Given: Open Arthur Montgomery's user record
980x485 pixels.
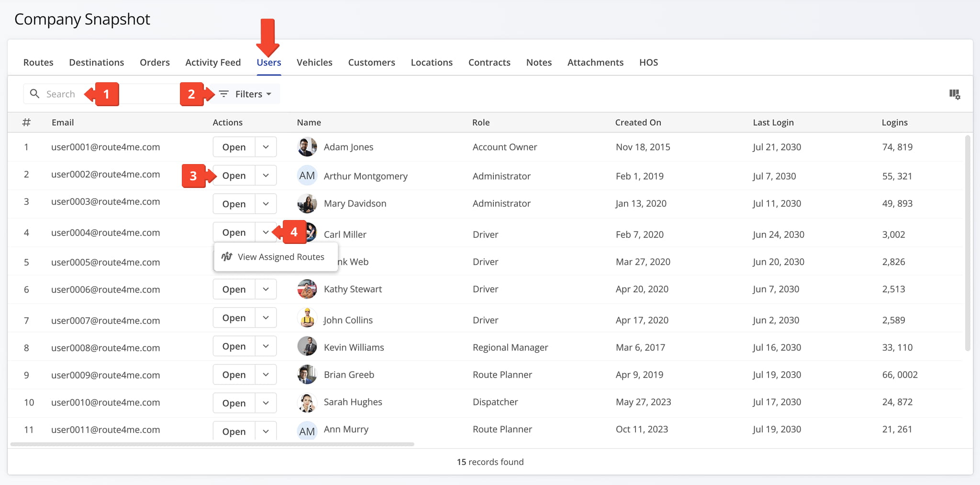Looking at the screenshot, I should tap(234, 176).
